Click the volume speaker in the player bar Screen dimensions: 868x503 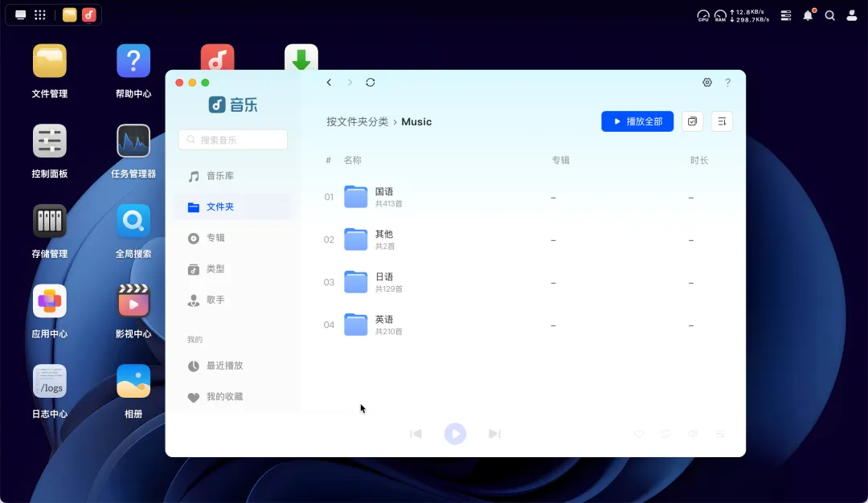point(693,434)
